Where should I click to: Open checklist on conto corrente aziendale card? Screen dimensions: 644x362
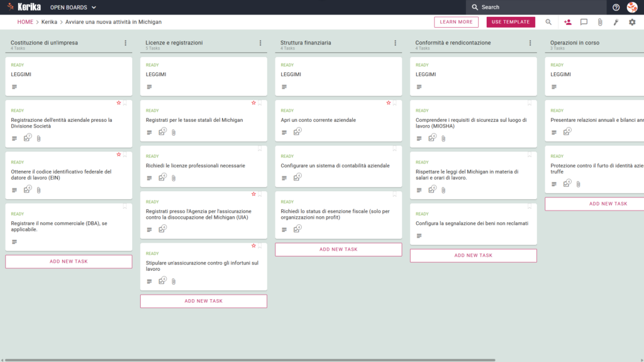pos(297,132)
